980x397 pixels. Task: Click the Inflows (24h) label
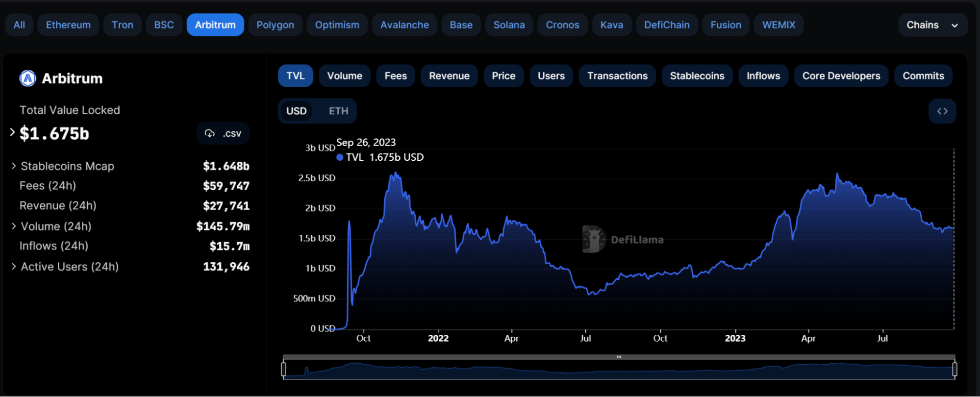pyautogui.click(x=54, y=246)
